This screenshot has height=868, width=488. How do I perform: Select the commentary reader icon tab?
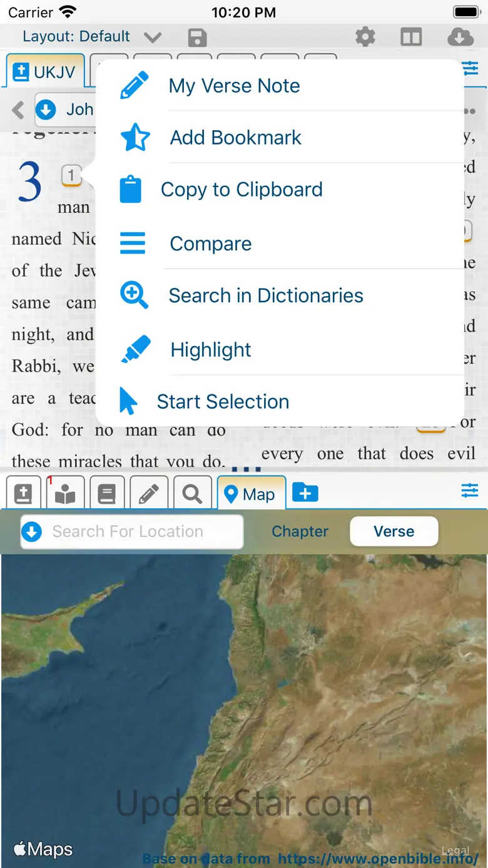pyautogui.click(x=64, y=494)
